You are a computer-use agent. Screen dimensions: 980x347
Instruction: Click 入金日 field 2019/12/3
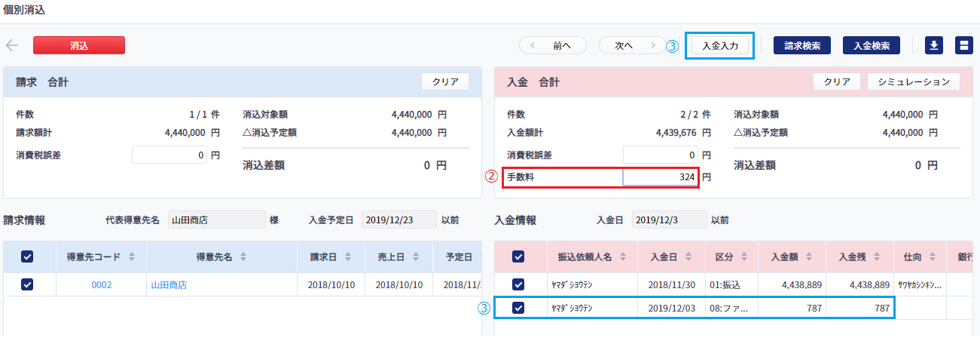point(670,220)
